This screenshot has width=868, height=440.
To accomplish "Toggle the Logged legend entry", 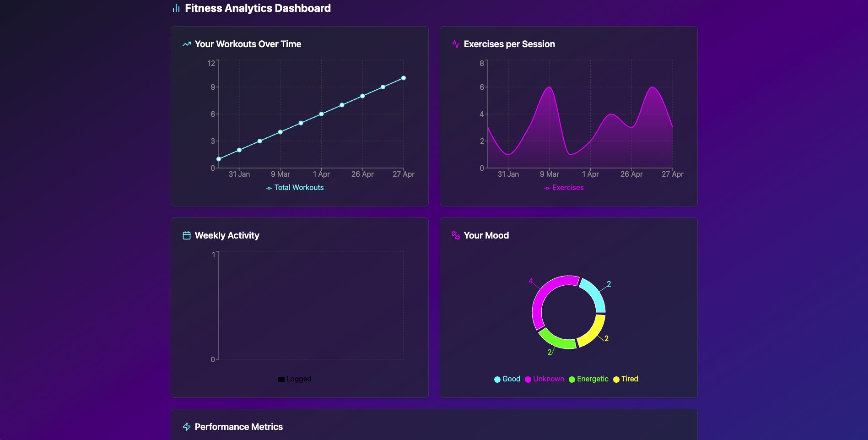I will tap(295, 379).
